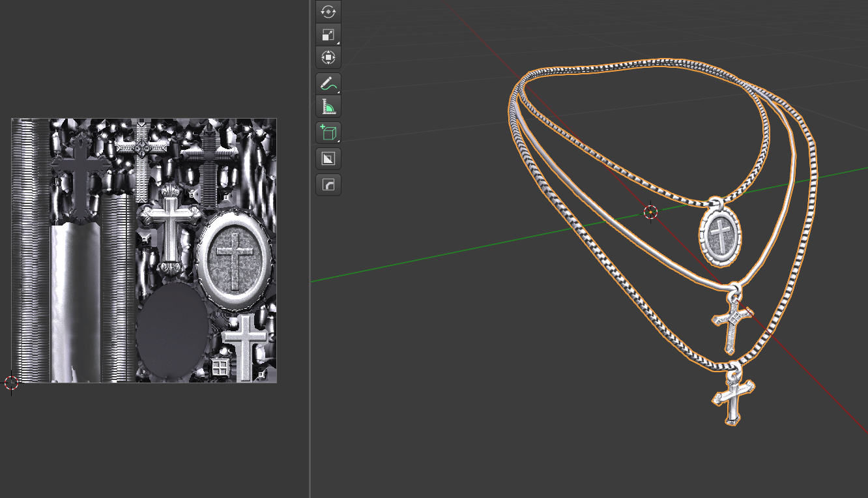Viewport: 868px width, 498px height.
Task: Click the dark oval island in texture image
Action: click(x=172, y=330)
